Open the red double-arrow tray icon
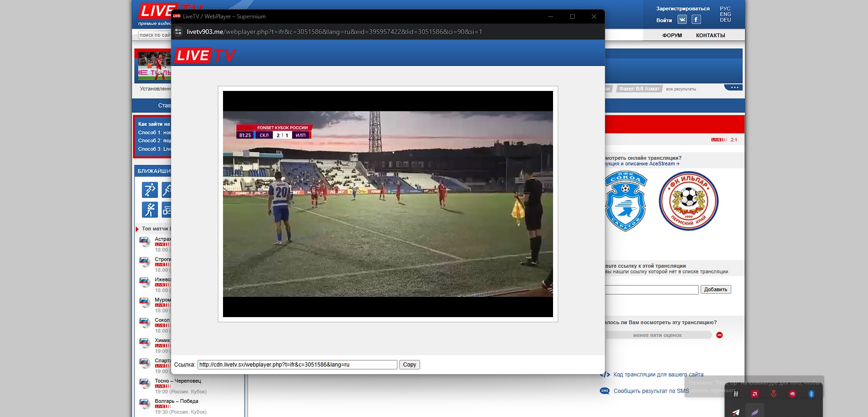 pyautogui.click(x=774, y=394)
